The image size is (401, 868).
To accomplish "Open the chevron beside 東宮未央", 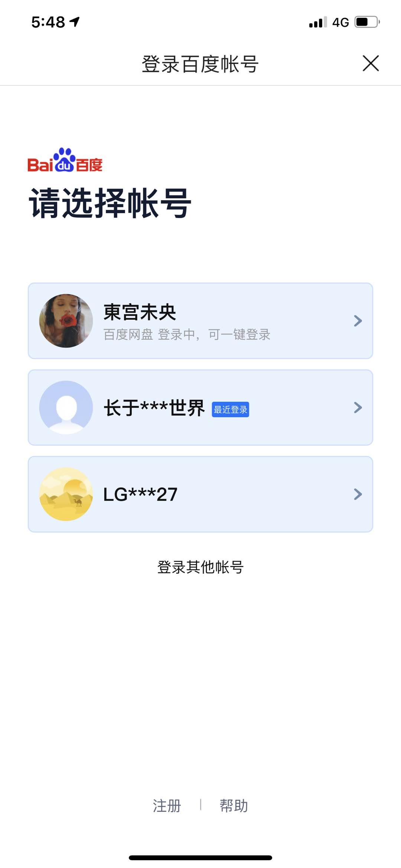I will coord(358,321).
